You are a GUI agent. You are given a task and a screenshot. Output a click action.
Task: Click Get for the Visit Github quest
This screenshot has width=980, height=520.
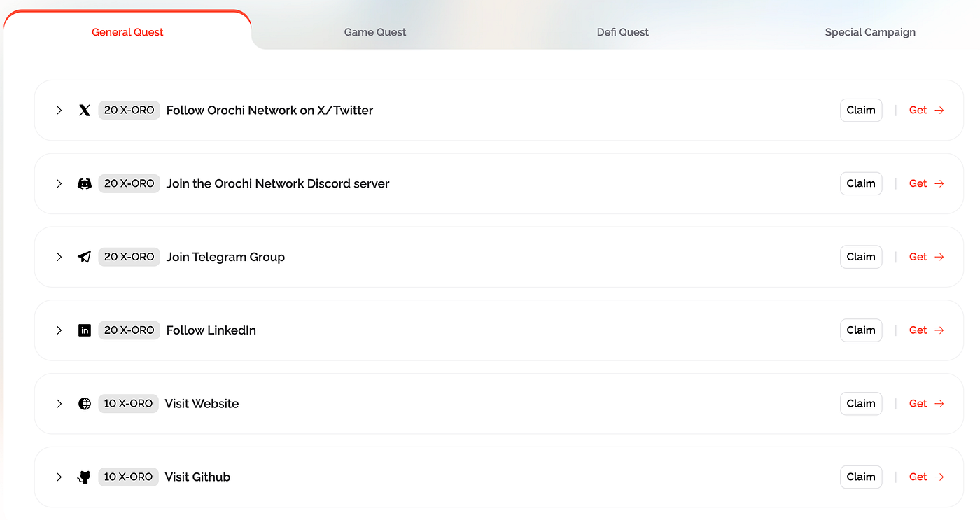927,477
